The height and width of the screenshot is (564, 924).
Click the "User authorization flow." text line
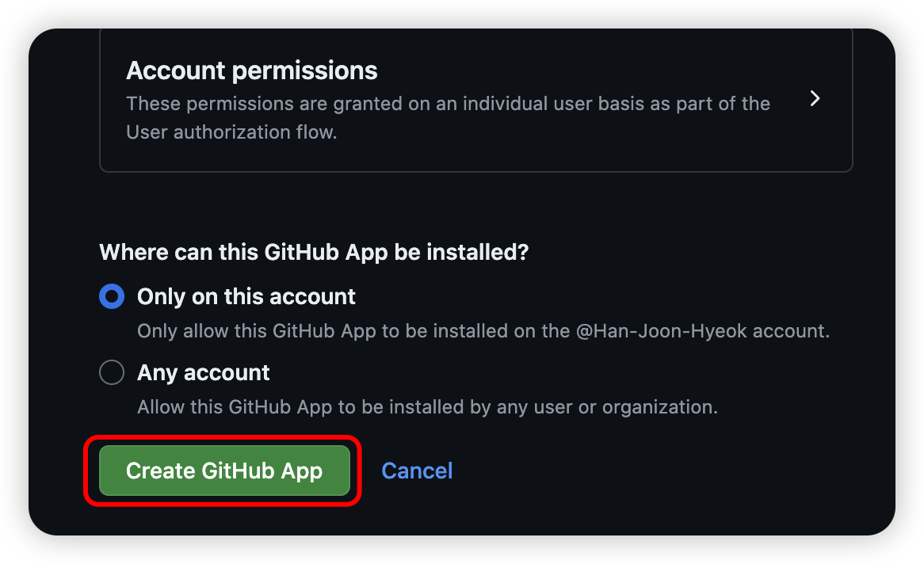coord(231,132)
